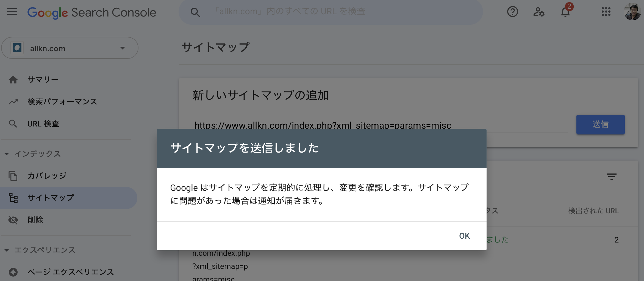Focus the URL inspection search field
644x281 pixels.
331,12
